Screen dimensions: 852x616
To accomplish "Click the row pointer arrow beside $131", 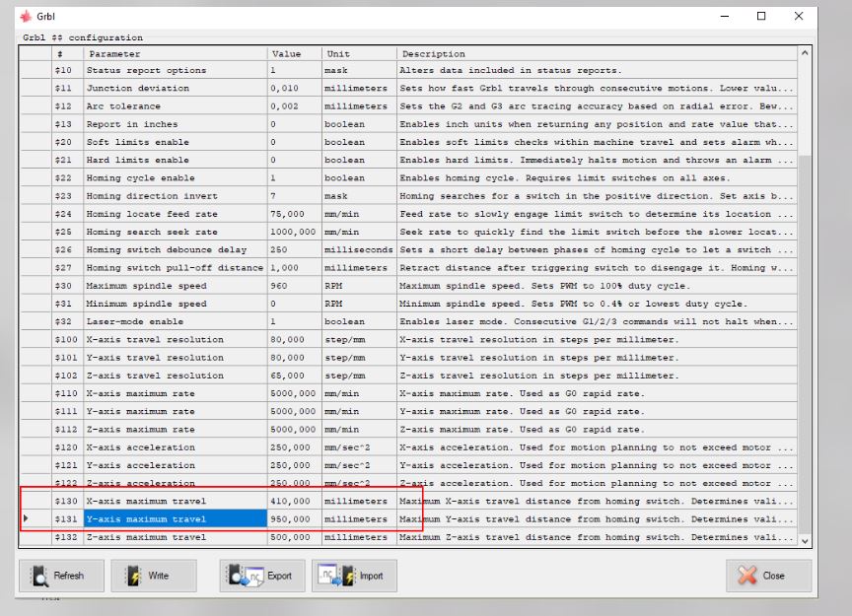I will tap(26, 518).
